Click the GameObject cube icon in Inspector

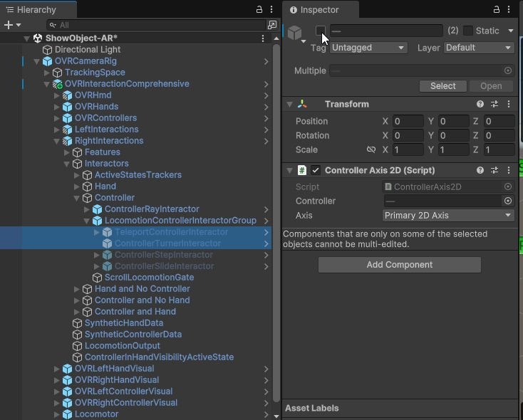point(295,32)
